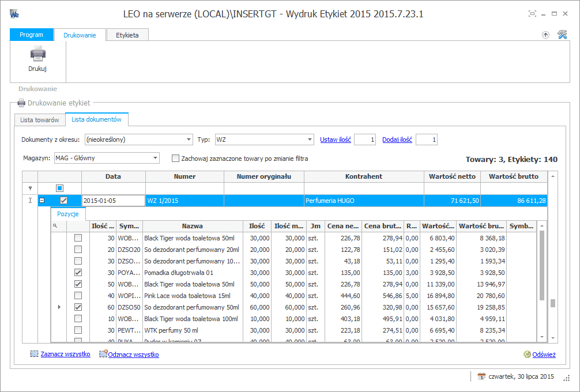Click the Dodaj ilość link
The width and height of the screenshot is (580, 392).
(x=397, y=140)
